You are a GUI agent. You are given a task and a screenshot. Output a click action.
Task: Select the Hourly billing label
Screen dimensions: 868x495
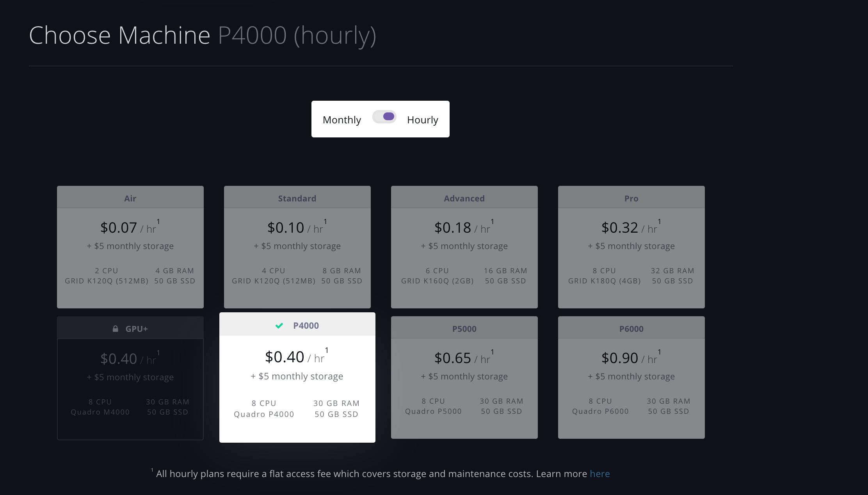coord(422,120)
